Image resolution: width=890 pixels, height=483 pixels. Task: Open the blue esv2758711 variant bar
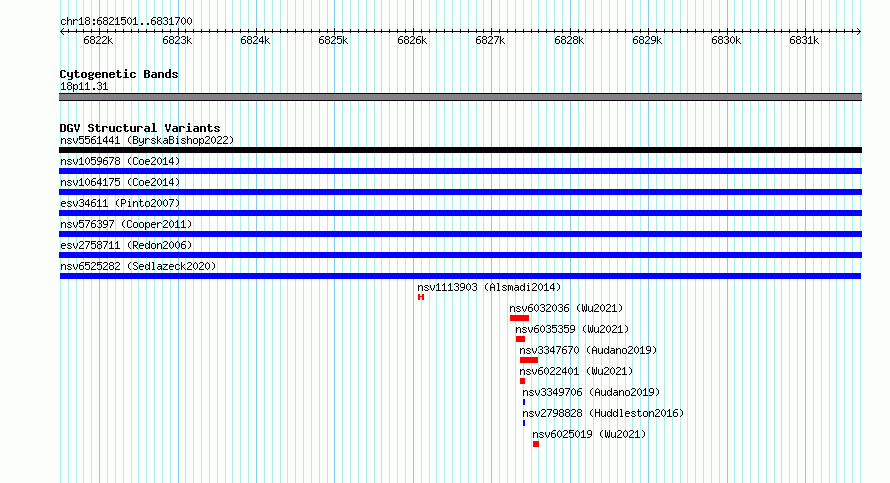pyautogui.click(x=460, y=255)
